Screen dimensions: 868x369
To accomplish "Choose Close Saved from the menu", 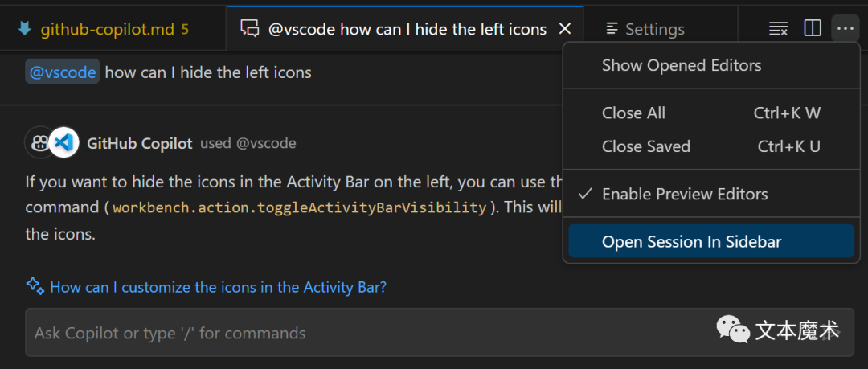I will click(x=709, y=146).
